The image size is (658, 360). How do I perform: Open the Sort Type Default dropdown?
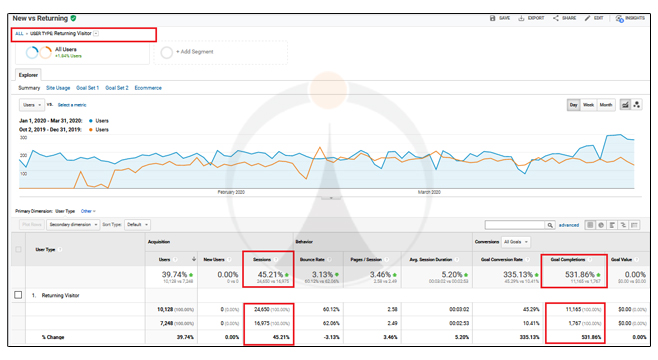[137, 225]
